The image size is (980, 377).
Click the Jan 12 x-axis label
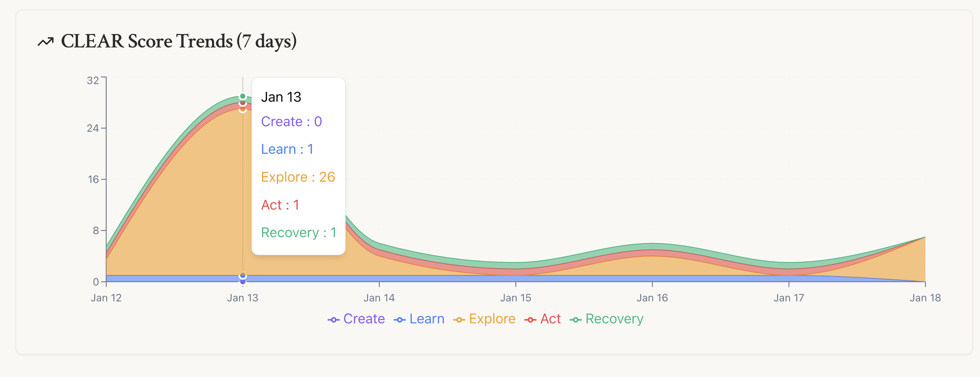(106, 298)
